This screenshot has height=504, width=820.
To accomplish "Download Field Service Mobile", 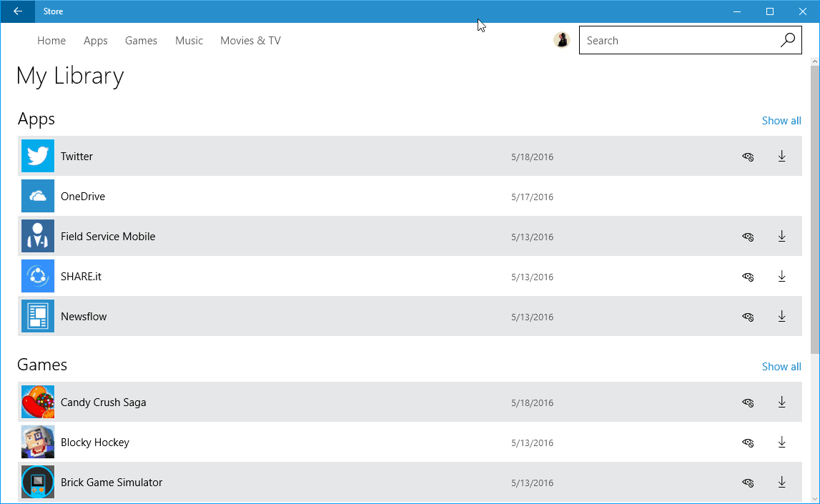I will (781, 236).
